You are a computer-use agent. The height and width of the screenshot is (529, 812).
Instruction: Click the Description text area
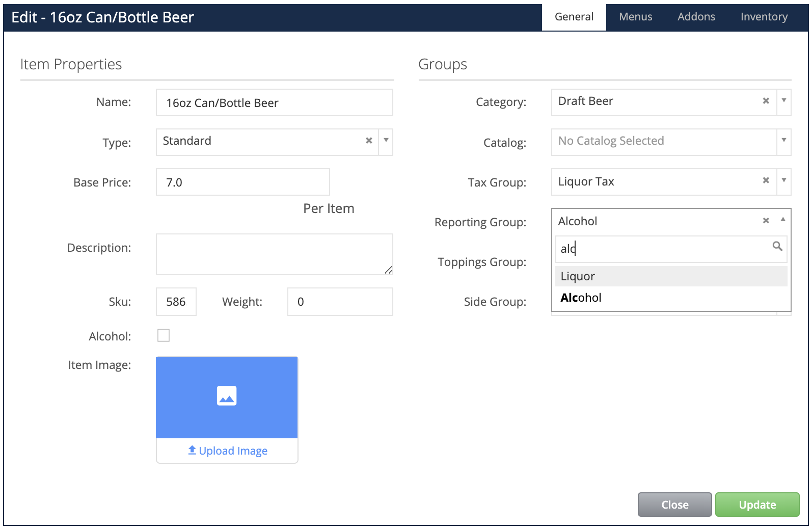click(275, 254)
